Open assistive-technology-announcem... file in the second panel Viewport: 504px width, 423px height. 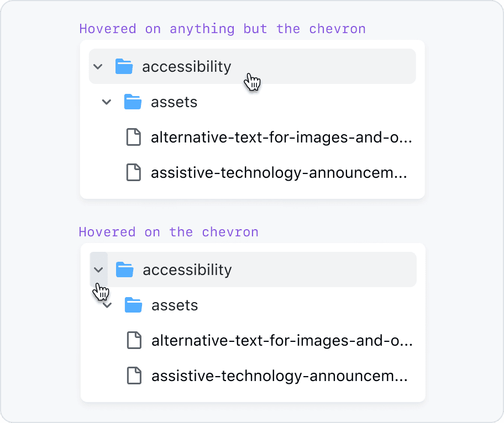tap(280, 376)
